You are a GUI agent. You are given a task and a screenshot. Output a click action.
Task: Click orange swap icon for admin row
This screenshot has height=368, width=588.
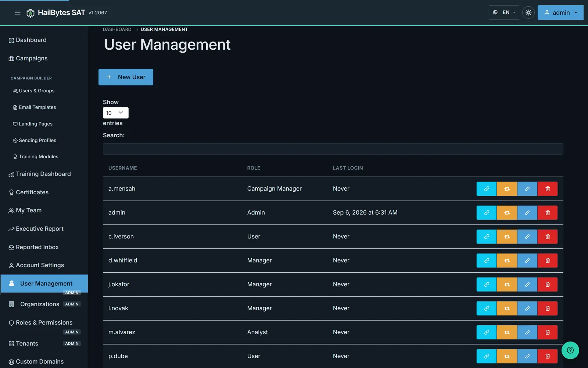click(x=507, y=213)
